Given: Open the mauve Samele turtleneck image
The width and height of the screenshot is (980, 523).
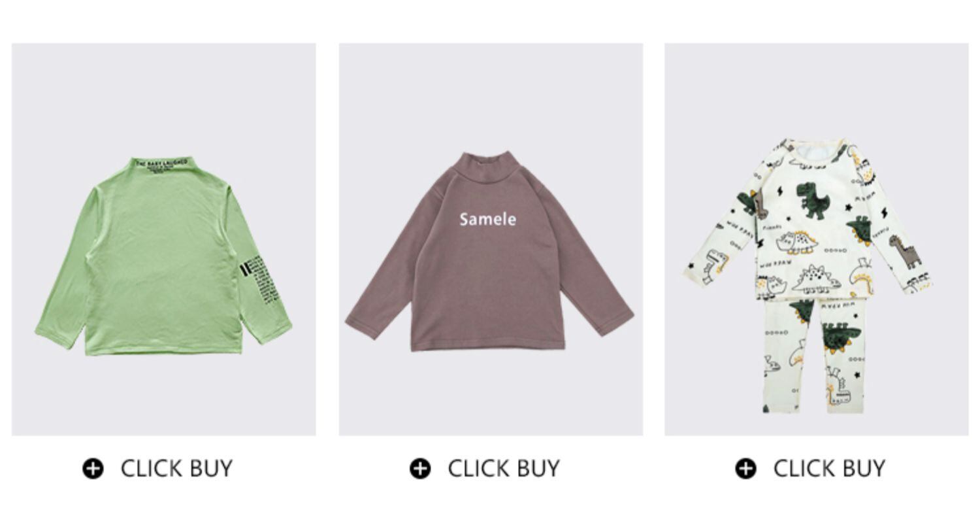Looking at the screenshot, I should (x=489, y=252).
